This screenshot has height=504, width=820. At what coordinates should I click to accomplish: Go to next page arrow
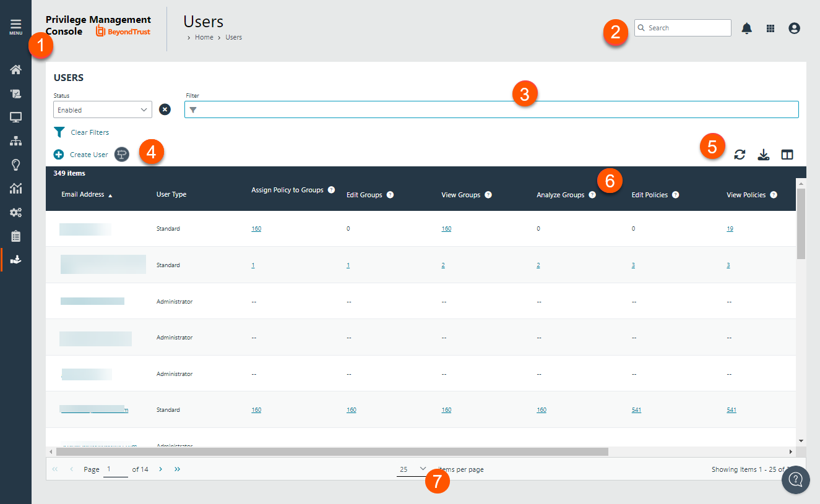pos(160,469)
